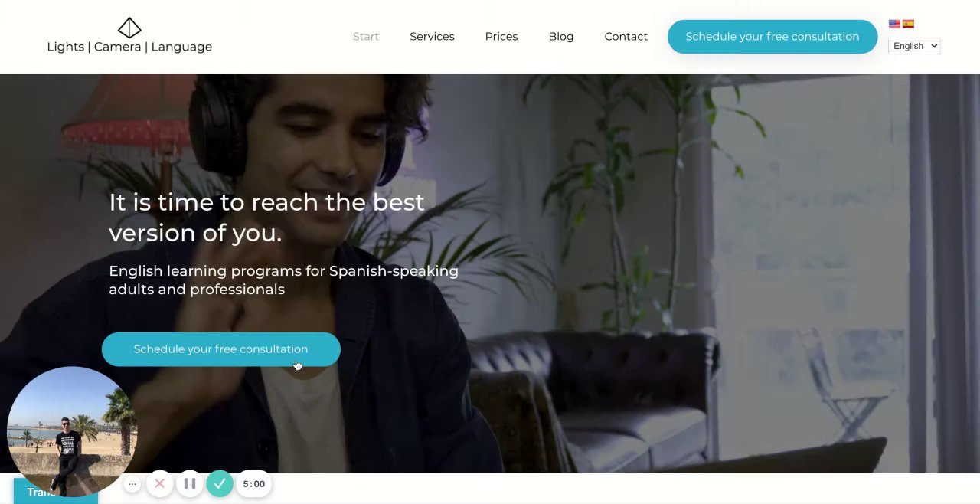Screen dimensions: 980x504
Task: Open the three-dots recording options button
Action: tap(132, 484)
